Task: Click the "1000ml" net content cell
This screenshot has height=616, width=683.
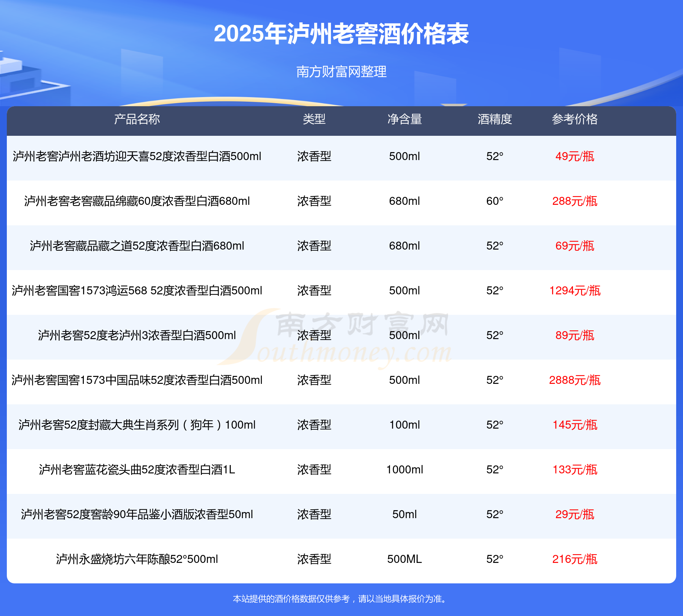Action: pyautogui.click(x=404, y=470)
